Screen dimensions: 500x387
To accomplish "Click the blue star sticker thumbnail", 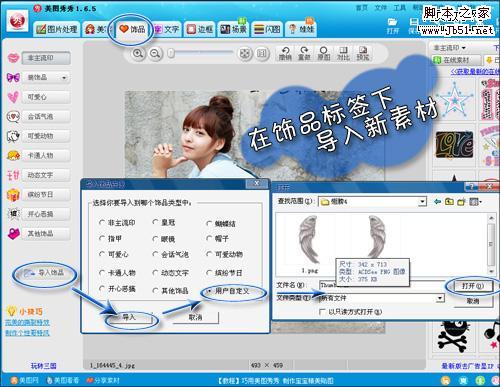I will [x=454, y=100].
